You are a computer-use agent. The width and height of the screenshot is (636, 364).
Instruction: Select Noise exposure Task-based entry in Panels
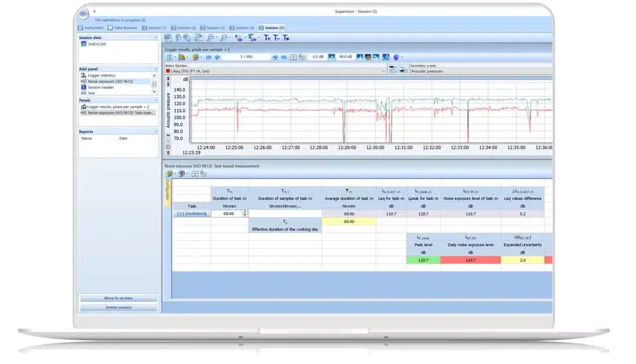pos(118,113)
